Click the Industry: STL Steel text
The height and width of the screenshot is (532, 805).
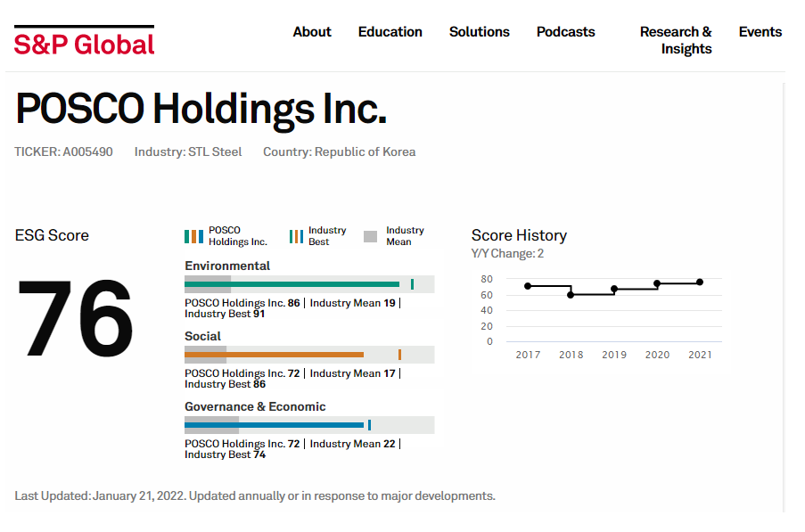188,151
